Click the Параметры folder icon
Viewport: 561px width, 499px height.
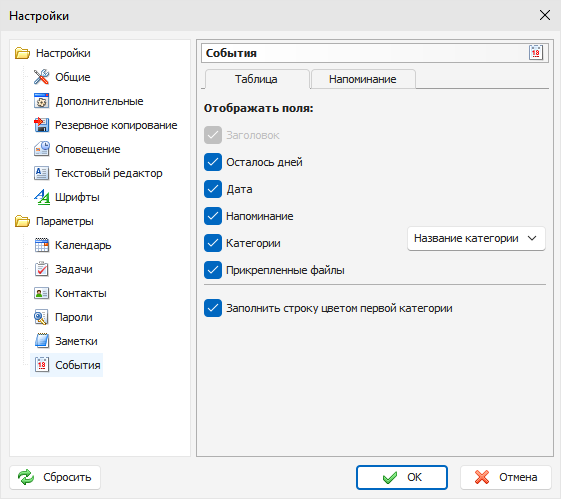pyautogui.click(x=22, y=221)
